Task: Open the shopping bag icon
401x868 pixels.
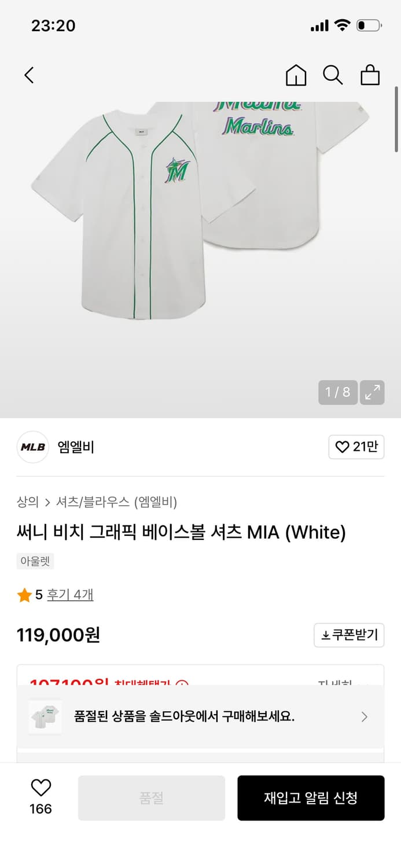Action: click(x=370, y=75)
